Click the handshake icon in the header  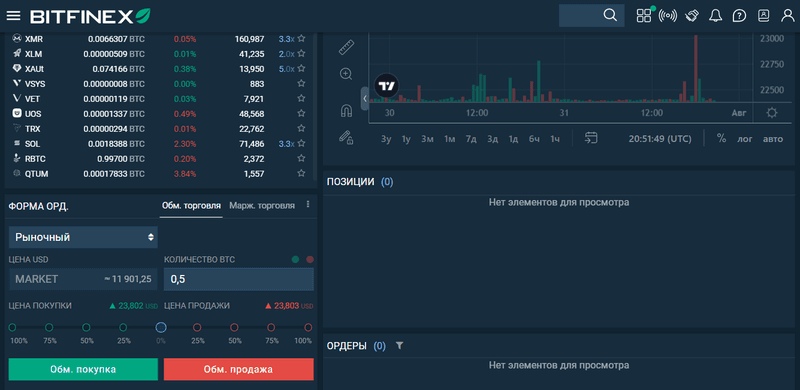691,16
